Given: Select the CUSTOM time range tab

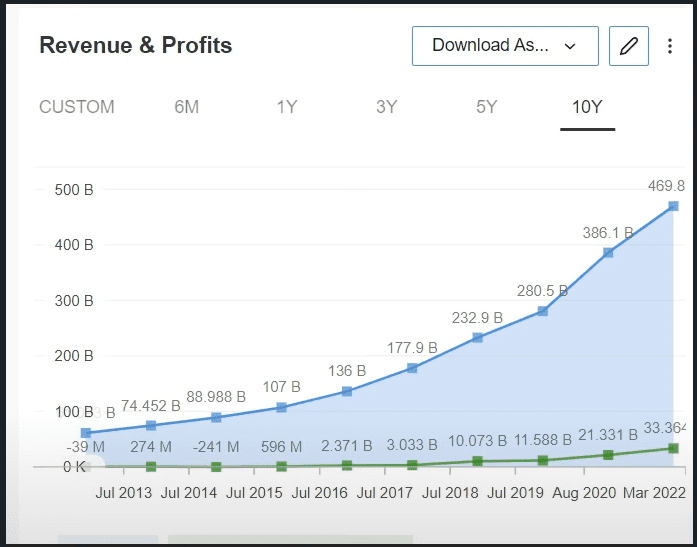Looking at the screenshot, I should point(77,107).
